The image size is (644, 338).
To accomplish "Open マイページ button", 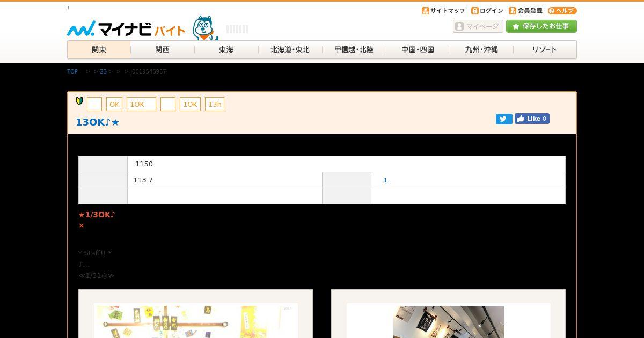I will click(478, 26).
